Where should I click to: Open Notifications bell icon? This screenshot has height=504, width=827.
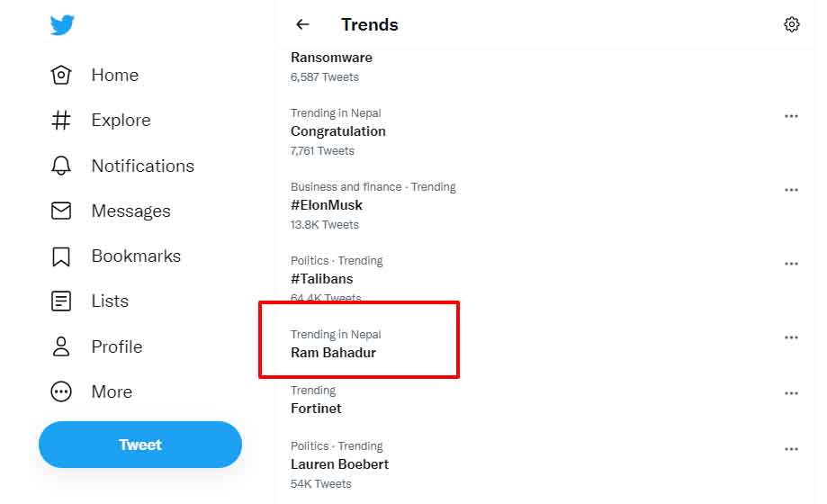pyautogui.click(x=61, y=166)
